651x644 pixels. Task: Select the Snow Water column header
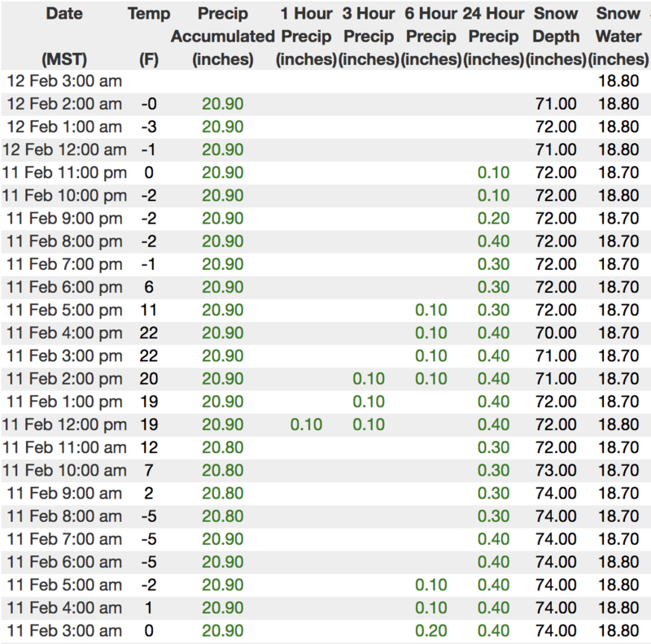pyautogui.click(x=618, y=37)
